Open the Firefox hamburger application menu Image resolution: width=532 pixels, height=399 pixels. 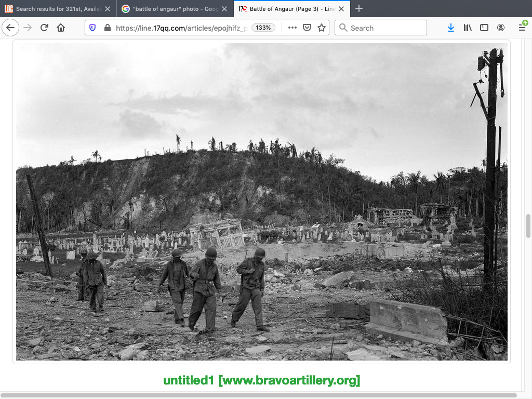coord(522,28)
